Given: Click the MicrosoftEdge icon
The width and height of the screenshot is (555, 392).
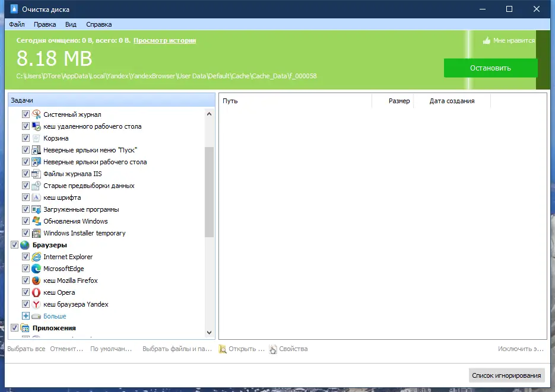Looking at the screenshot, I should [x=36, y=268].
